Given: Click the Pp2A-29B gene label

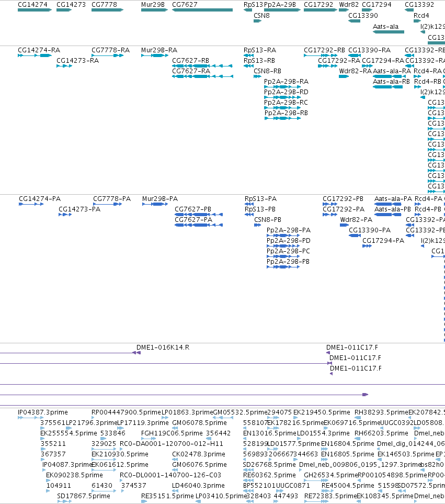Looking at the screenshot, I should 280,5.
